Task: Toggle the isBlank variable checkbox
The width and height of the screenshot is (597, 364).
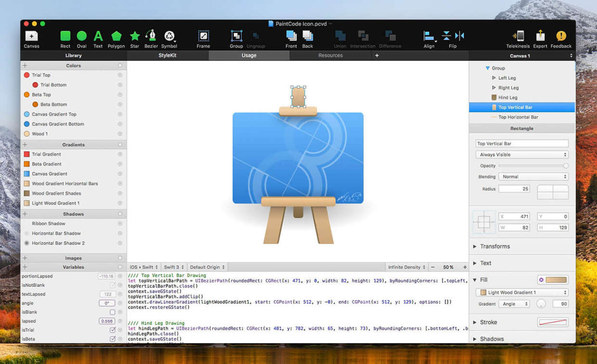Action: (x=112, y=312)
